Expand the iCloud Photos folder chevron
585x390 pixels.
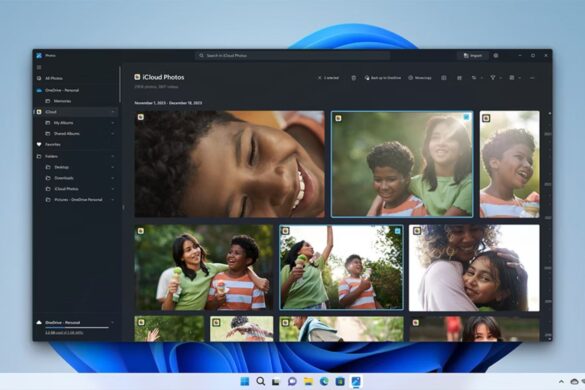[113, 189]
